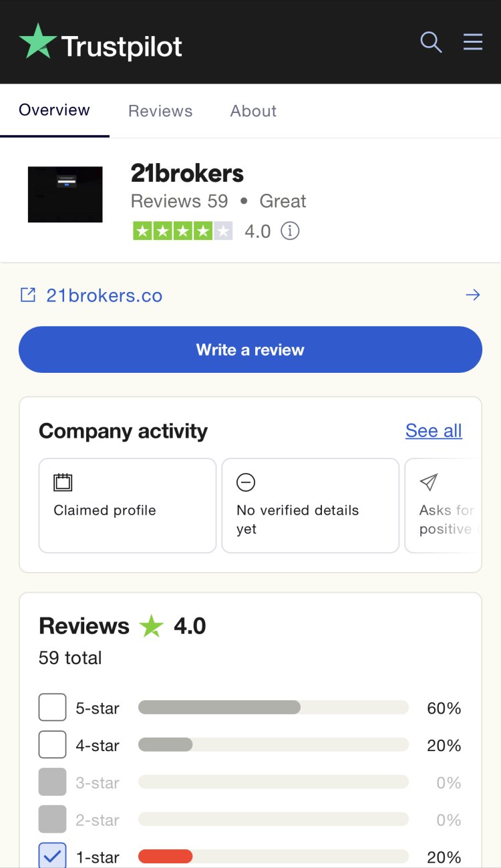Click the 21brokers company thumbnail image
Image resolution: width=501 pixels, height=868 pixels.
tap(65, 194)
